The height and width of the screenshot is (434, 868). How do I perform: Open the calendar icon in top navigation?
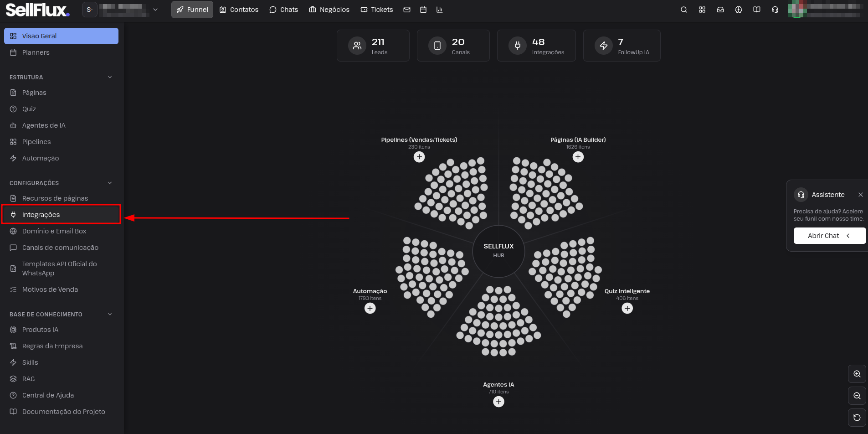(423, 10)
